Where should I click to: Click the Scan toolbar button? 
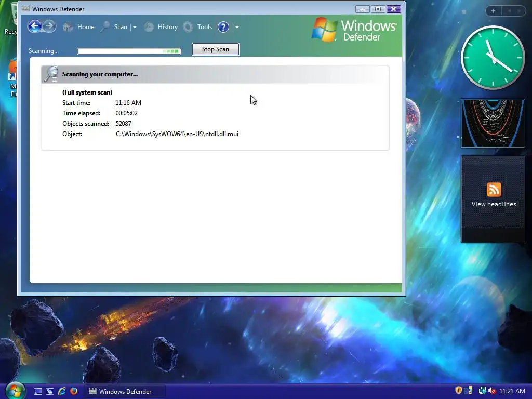point(114,27)
